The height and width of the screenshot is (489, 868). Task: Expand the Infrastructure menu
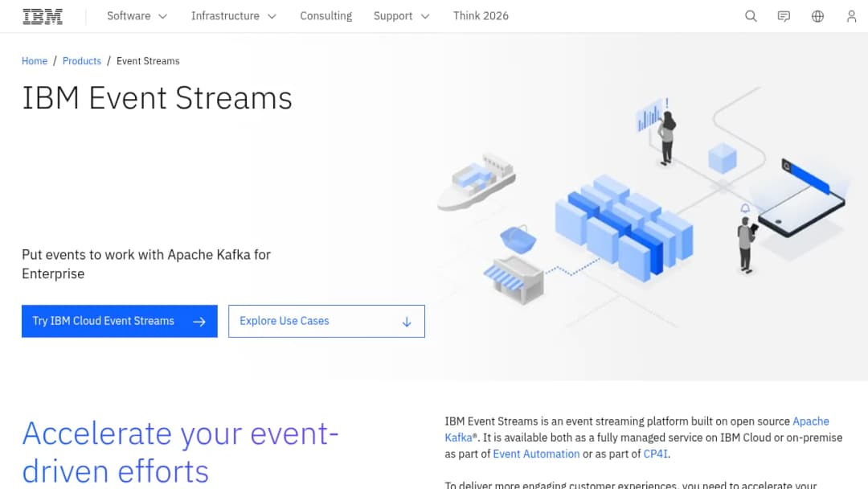[x=234, y=16]
